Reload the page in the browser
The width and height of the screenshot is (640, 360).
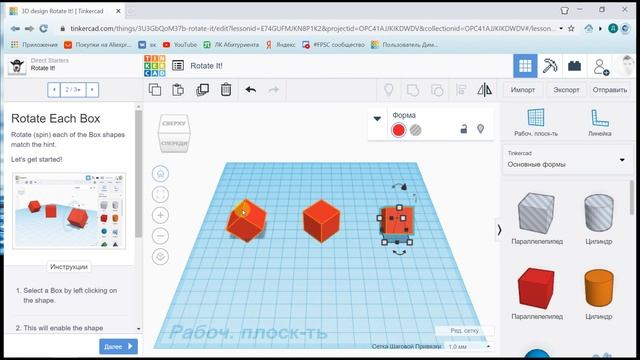[43, 29]
